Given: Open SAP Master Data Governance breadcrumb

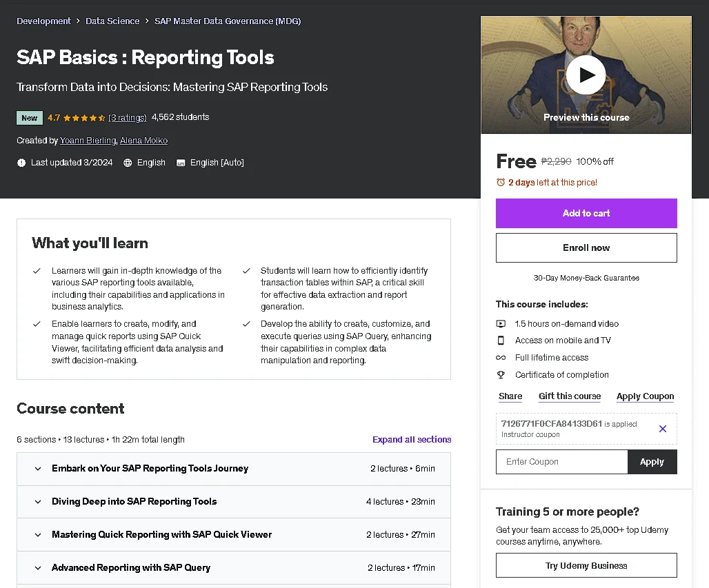Looking at the screenshot, I should click(228, 21).
